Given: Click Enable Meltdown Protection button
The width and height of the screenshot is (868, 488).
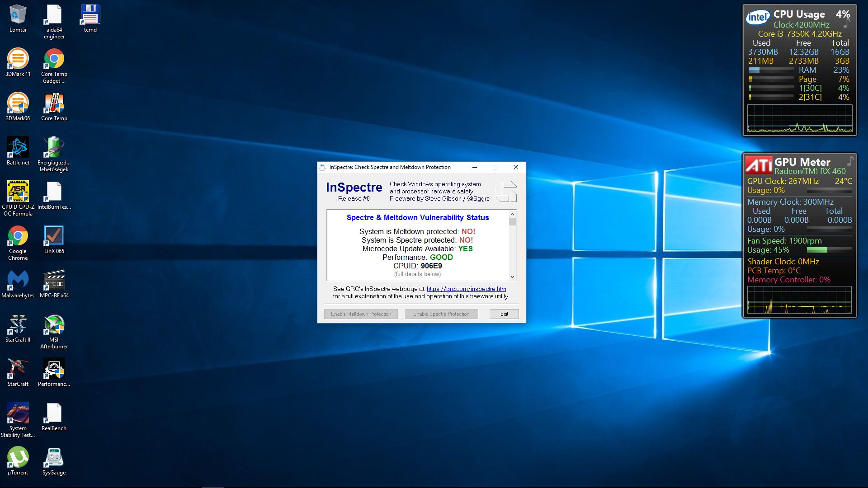Looking at the screenshot, I should (x=361, y=314).
